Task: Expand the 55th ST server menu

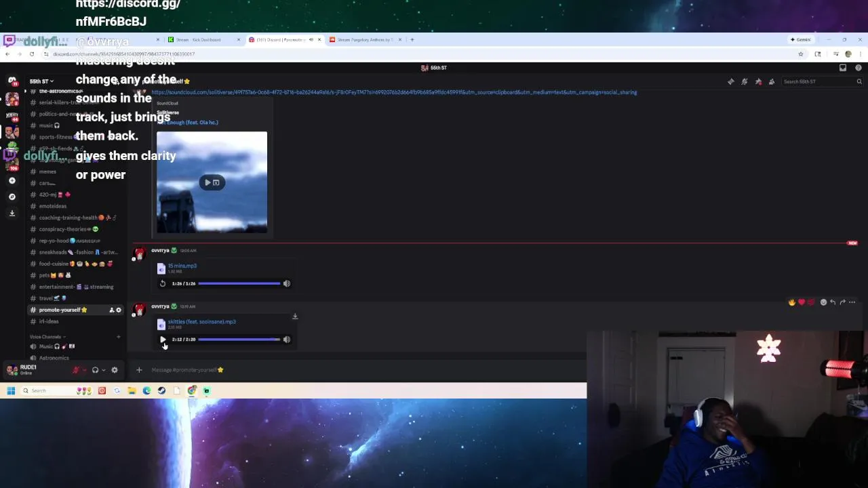Action: [x=41, y=81]
